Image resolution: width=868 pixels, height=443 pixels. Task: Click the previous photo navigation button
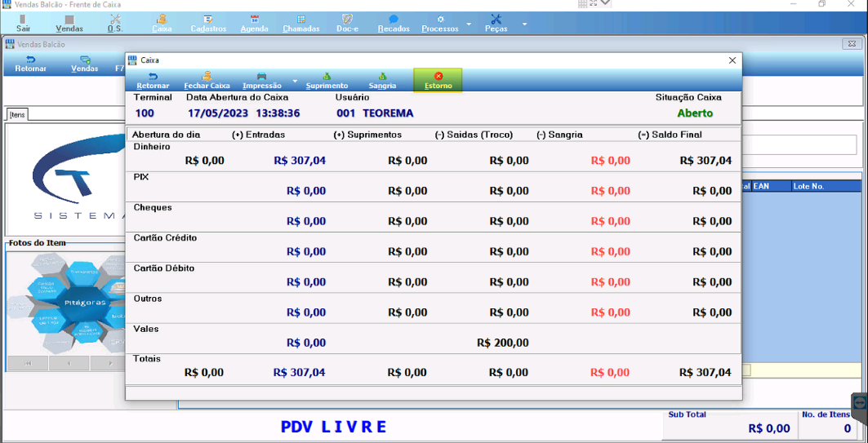(x=69, y=363)
